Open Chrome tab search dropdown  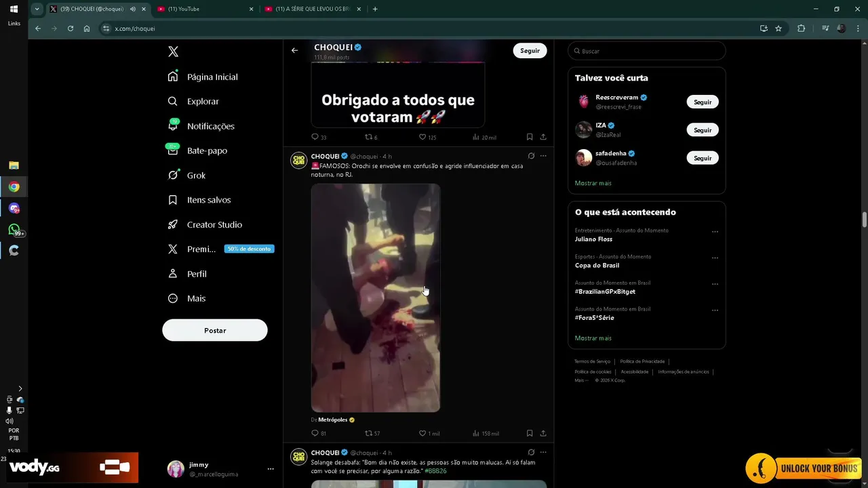(x=37, y=9)
